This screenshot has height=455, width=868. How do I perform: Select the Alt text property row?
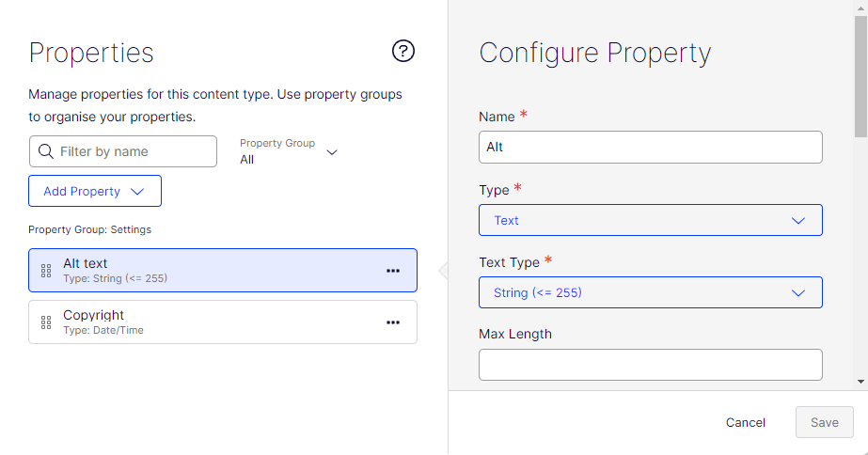(x=223, y=270)
